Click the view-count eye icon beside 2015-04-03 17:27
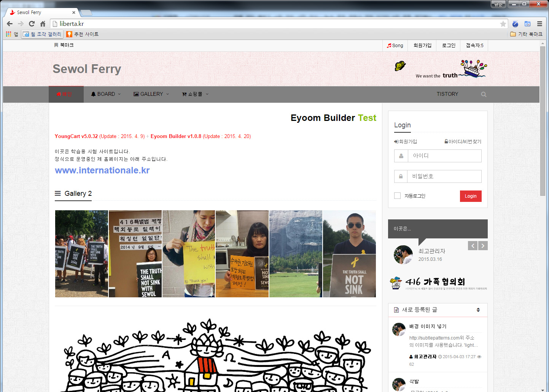549x392 pixels. (479, 357)
